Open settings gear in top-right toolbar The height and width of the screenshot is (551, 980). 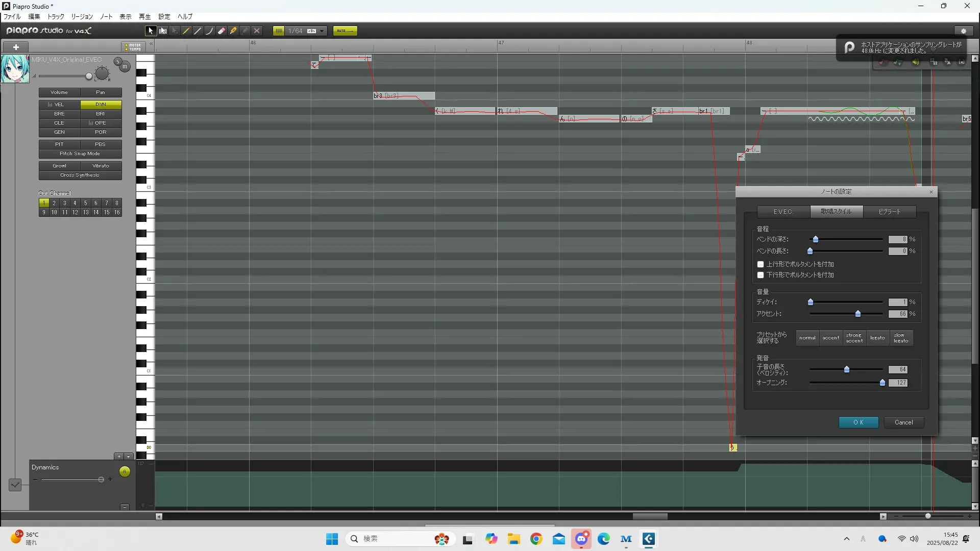tap(963, 31)
